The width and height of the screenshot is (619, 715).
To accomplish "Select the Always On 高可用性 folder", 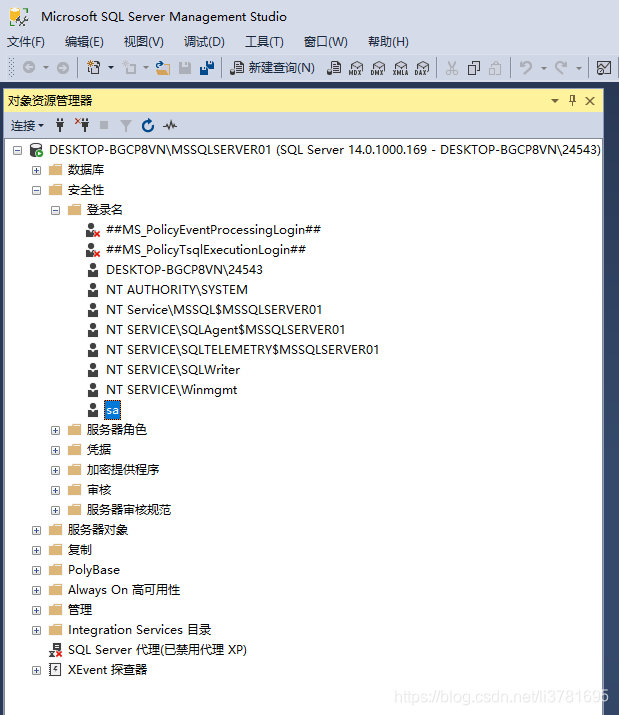I will 124,590.
